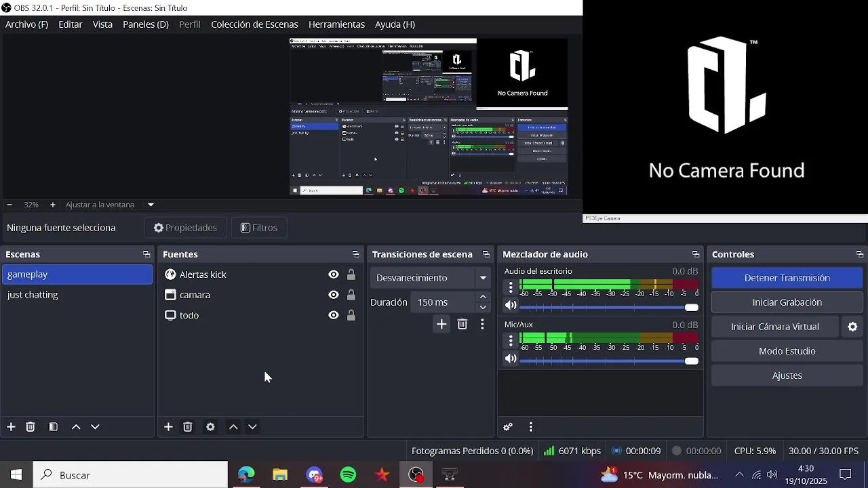Open Spotify from taskbar
The height and width of the screenshot is (488, 868).
348,475
